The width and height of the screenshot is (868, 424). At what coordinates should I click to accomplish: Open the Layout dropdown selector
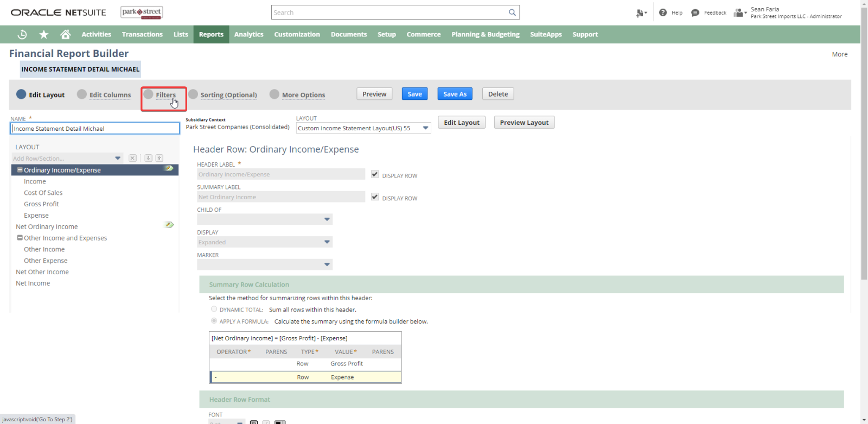coord(363,128)
